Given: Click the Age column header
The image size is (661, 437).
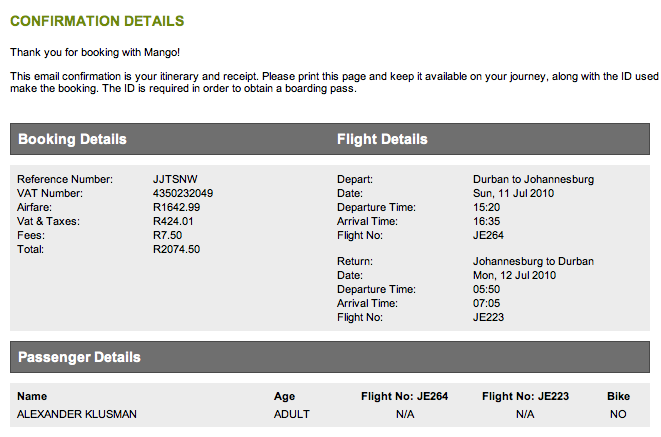Looking at the screenshot, I should click(x=284, y=396).
